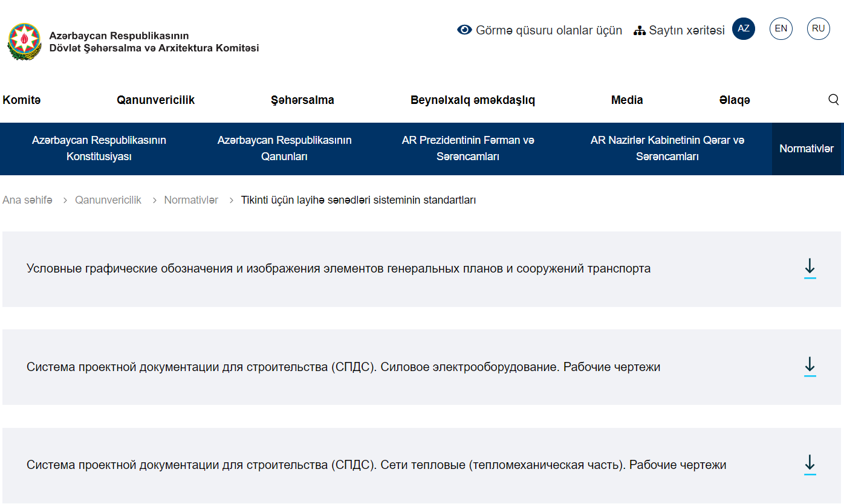Go to Ana səhifə breadcrumb

click(28, 200)
